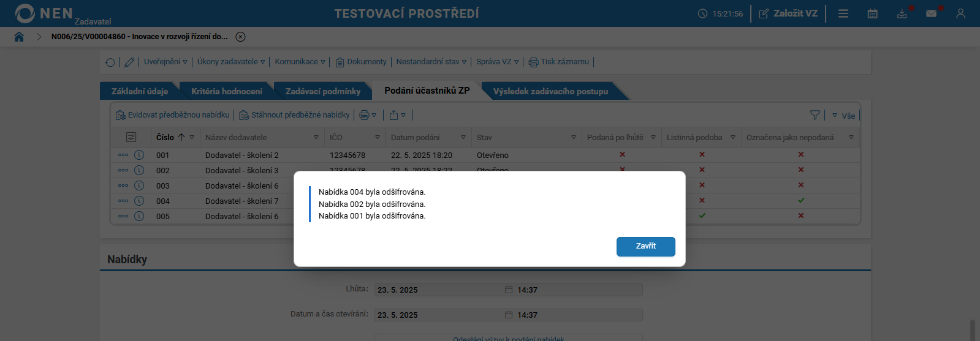Open Označena jako nepodaná column filter arrow
This screenshot has height=341, width=980.
[x=851, y=138]
